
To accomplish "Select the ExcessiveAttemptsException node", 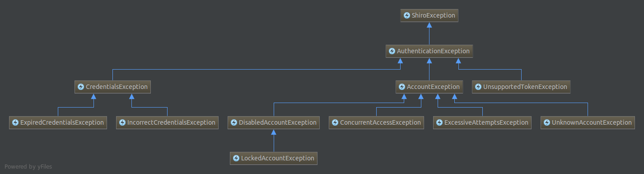I will click(x=482, y=122).
